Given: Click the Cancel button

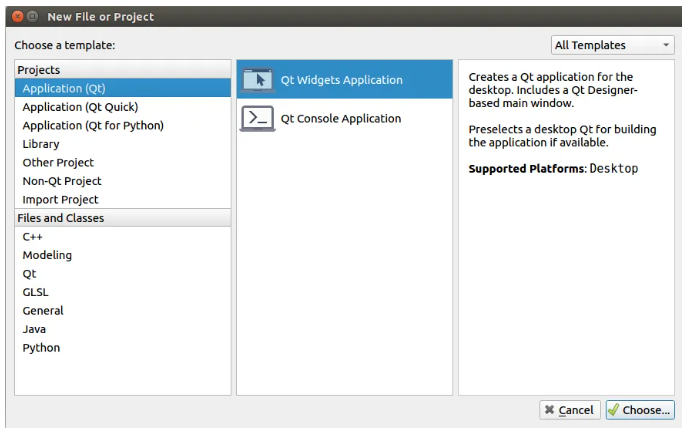Looking at the screenshot, I should click(569, 410).
